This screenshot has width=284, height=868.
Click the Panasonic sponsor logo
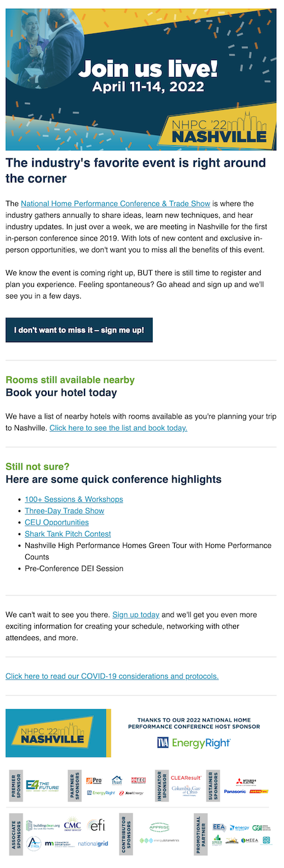click(235, 791)
